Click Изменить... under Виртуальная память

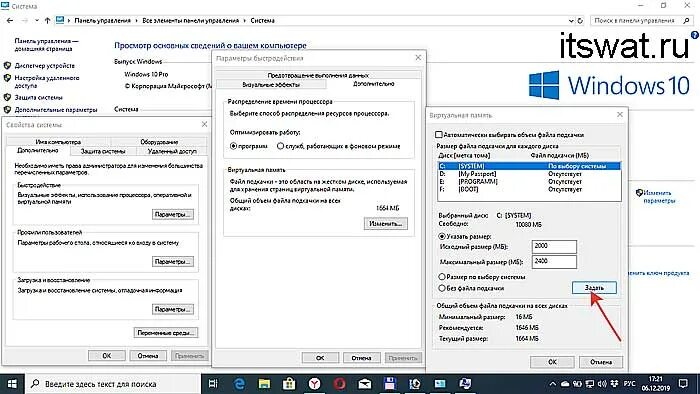[386, 224]
